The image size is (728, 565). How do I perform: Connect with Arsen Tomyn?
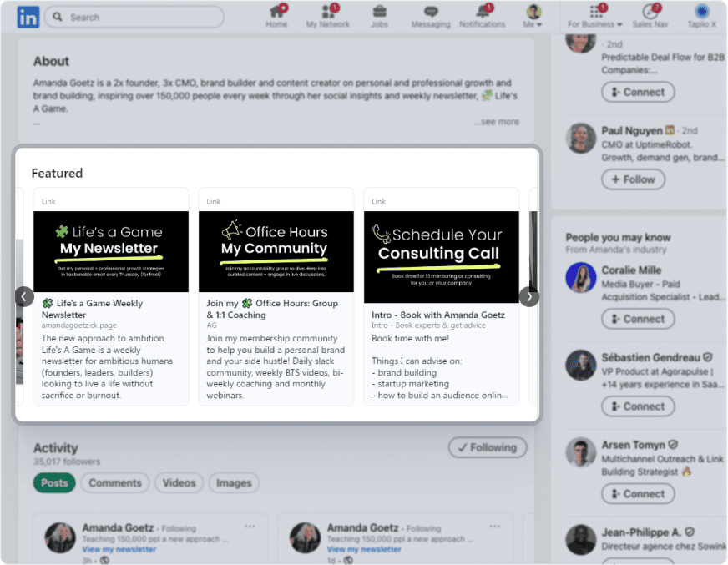pyautogui.click(x=638, y=493)
